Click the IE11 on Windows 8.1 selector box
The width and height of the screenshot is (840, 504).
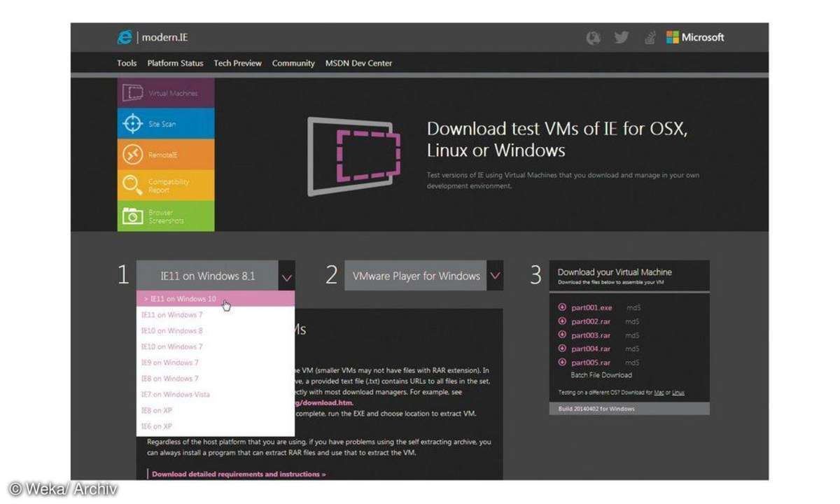tap(208, 276)
